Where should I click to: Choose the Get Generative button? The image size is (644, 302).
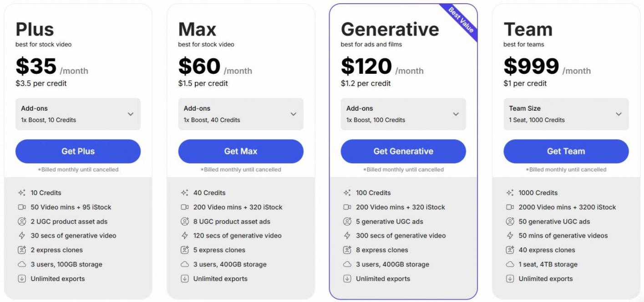pyautogui.click(x=403, y=151)
